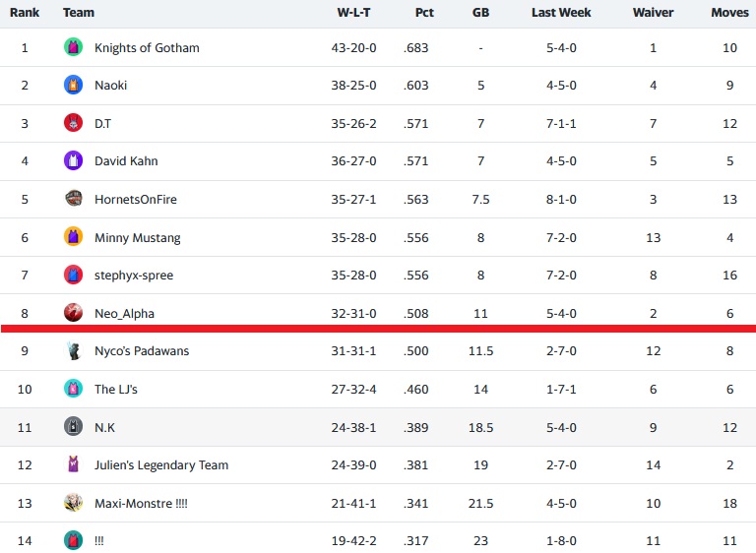Click the Moves column header
The height and width of the screenshot is (553, 756).
click(729, 13)
